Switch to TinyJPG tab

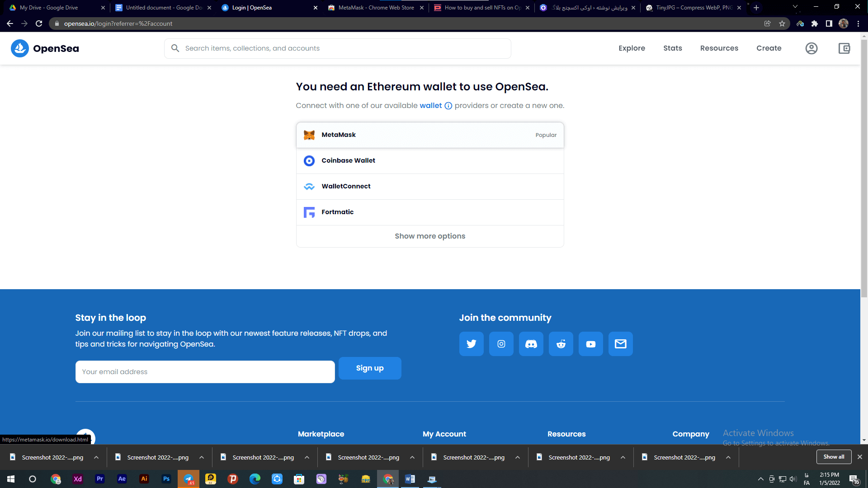coord(693,8)
